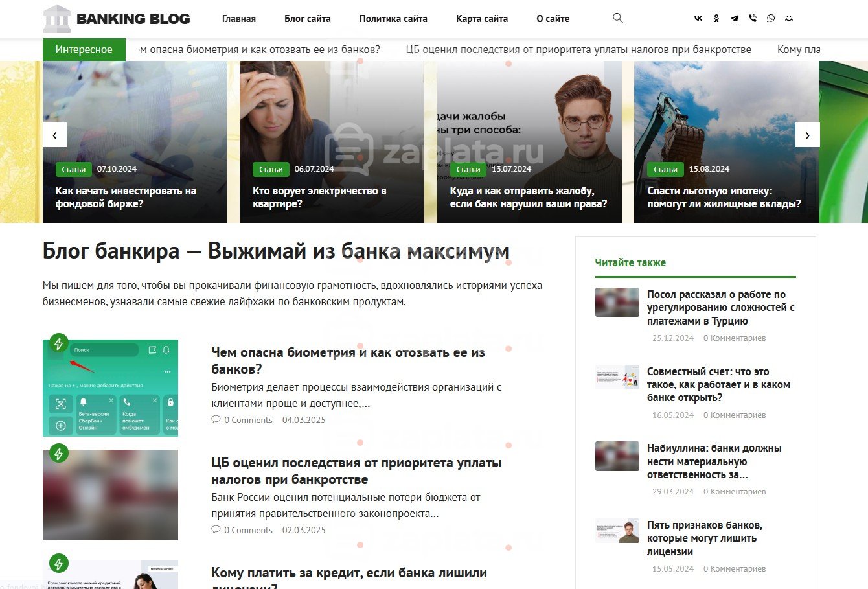Click date 29.03.2024 in sidebar
868x589 pixels.
pyautogui.click(x=673, y=492)
